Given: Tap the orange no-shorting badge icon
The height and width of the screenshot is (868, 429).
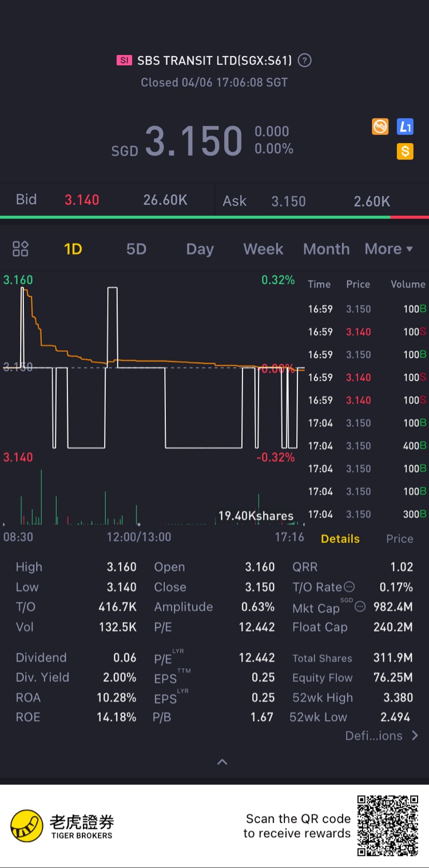Looking at the screenshot, I should pos(380,126).
